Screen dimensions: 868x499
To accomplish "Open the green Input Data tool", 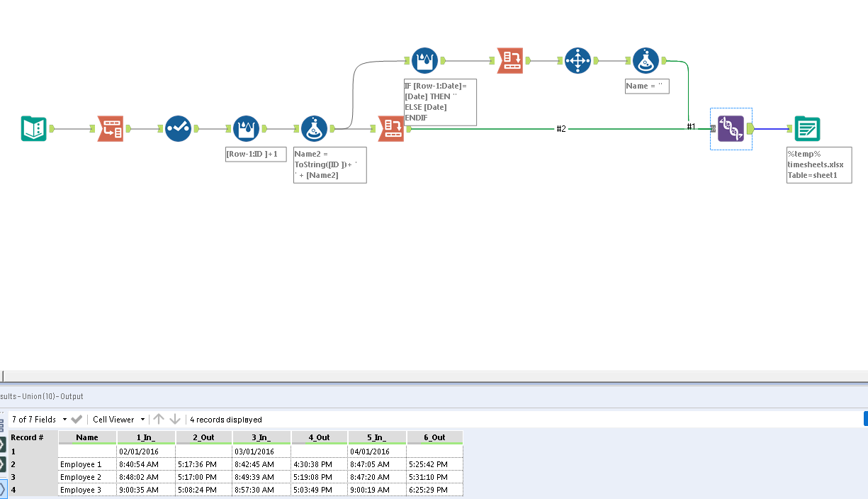I will pyautogui.click(x=33, y=128).
